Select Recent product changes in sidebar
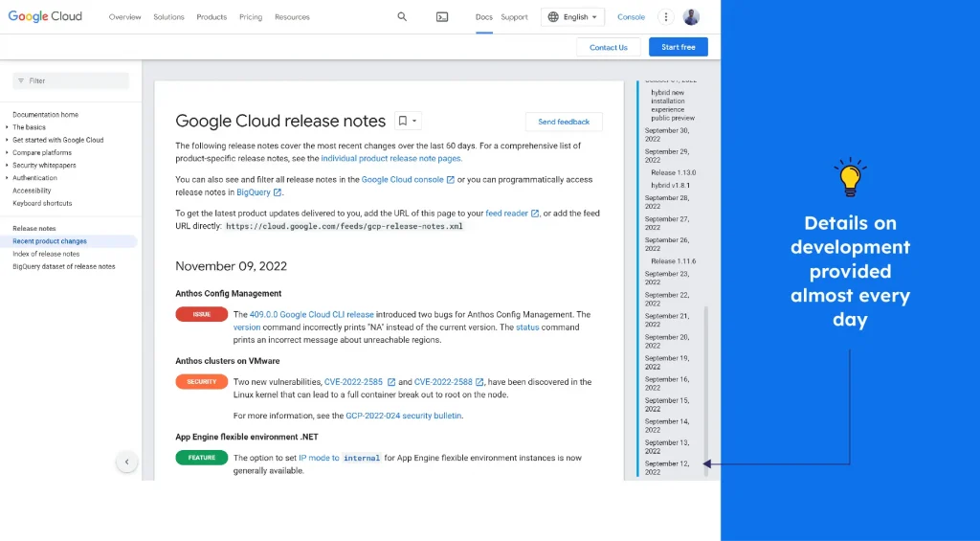980x541 pixels. pos(69,241)
